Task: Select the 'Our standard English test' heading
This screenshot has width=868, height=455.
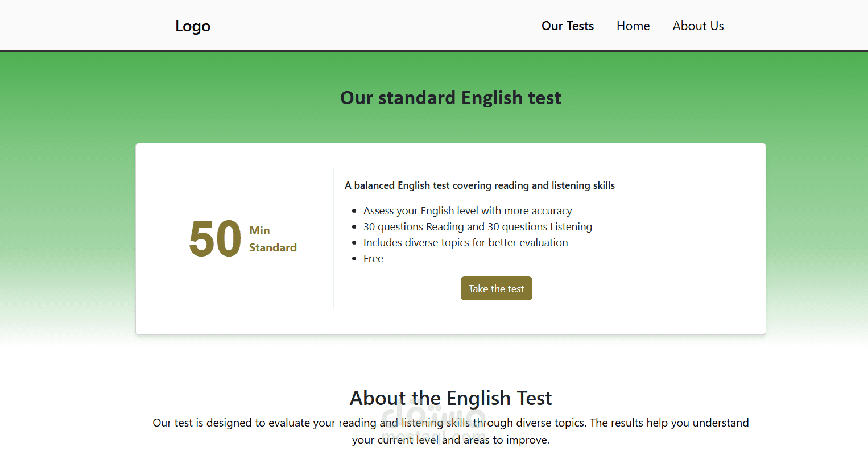Action: click(x=450, y=98)
